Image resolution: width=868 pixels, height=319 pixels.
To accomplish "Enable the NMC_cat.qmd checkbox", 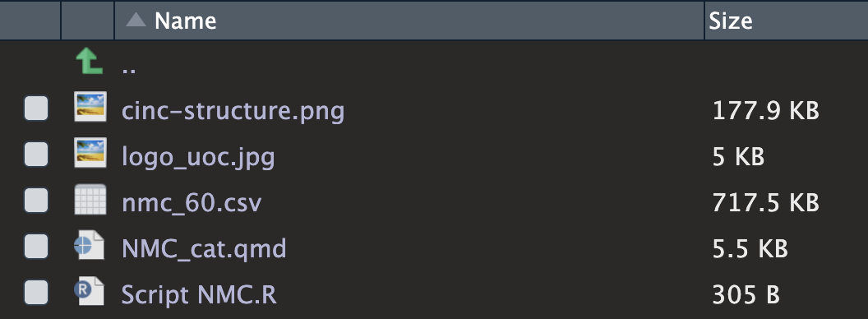I will pos(36,246).
